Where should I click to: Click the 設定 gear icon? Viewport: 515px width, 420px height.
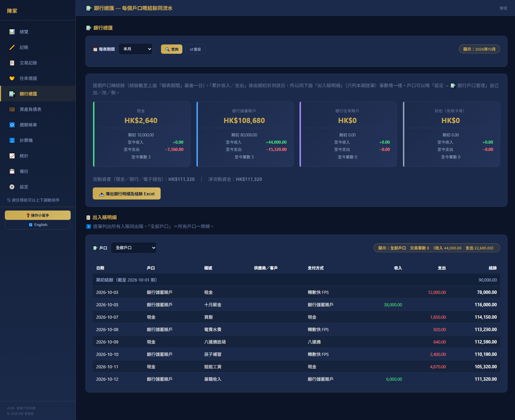click(12, 187)
